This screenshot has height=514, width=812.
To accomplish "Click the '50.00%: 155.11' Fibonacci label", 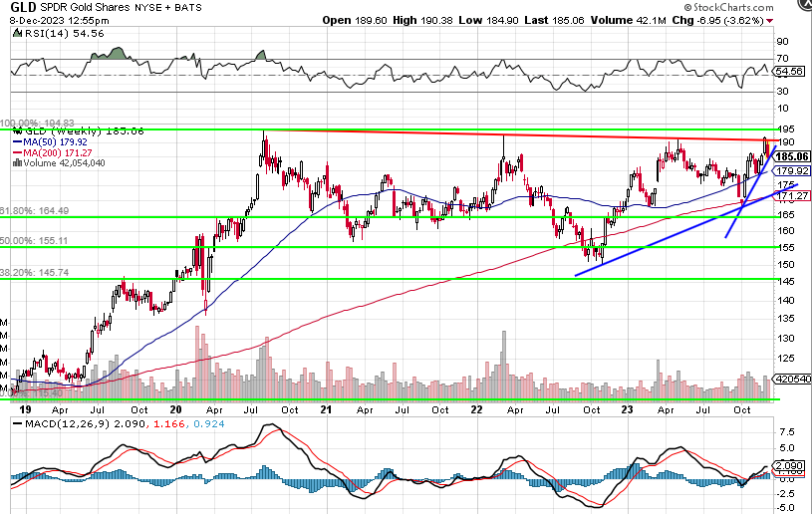I will [x=34, y=241].
